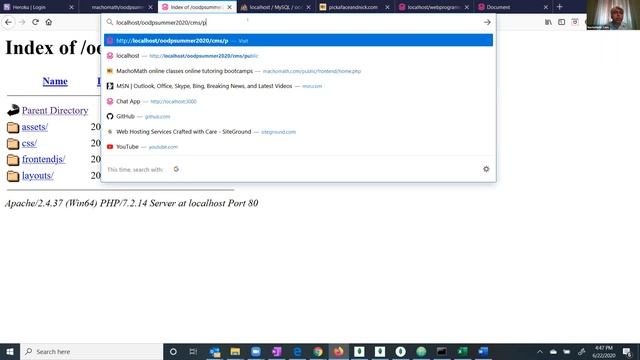The height and width of the screenshot is (360, 640).
Task: Close the Document tab
Action: [546, 7]
